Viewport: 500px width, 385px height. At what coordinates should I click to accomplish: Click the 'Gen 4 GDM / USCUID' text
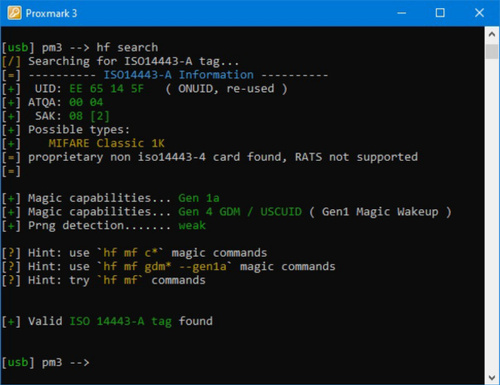240,212
